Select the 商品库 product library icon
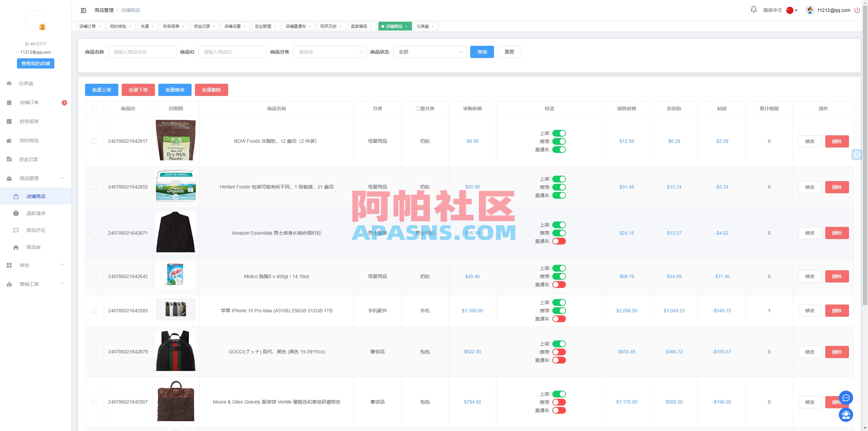The width and height of the screenshot is (868, 431). [x=16, y=247]
